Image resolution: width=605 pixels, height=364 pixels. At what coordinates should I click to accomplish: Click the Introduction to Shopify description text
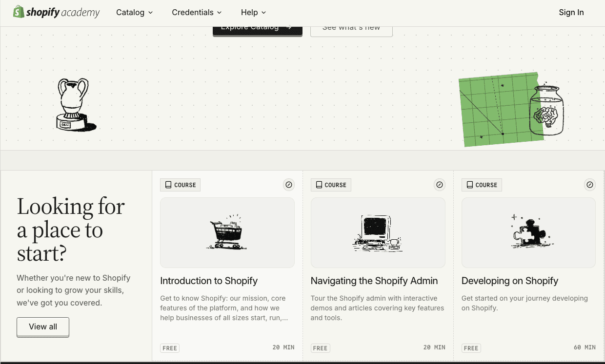pyautogui.click(x=224, y=308)
